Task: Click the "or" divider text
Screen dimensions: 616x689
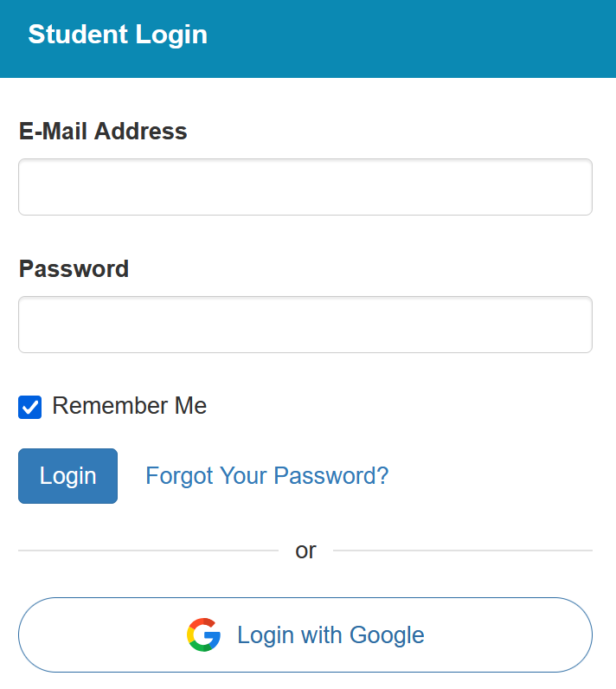Action: tap(305, 551)
